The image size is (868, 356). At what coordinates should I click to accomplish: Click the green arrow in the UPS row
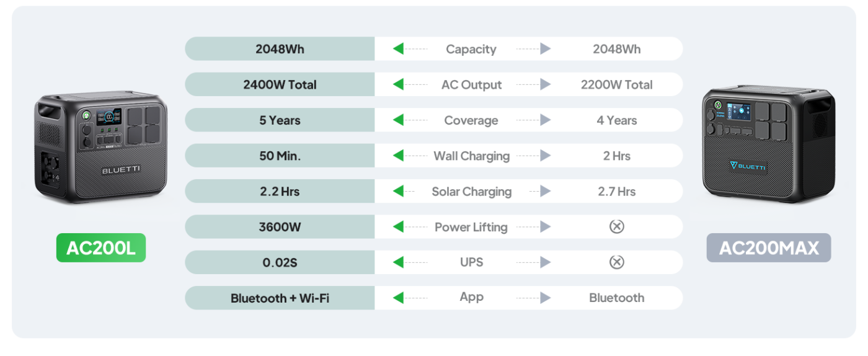398,262
